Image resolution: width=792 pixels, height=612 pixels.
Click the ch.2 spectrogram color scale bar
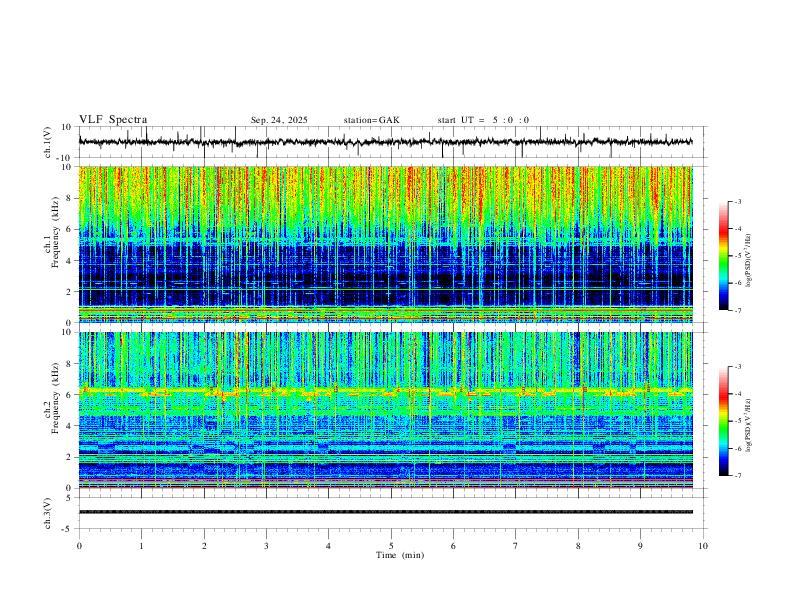click(x=724, y=421)
